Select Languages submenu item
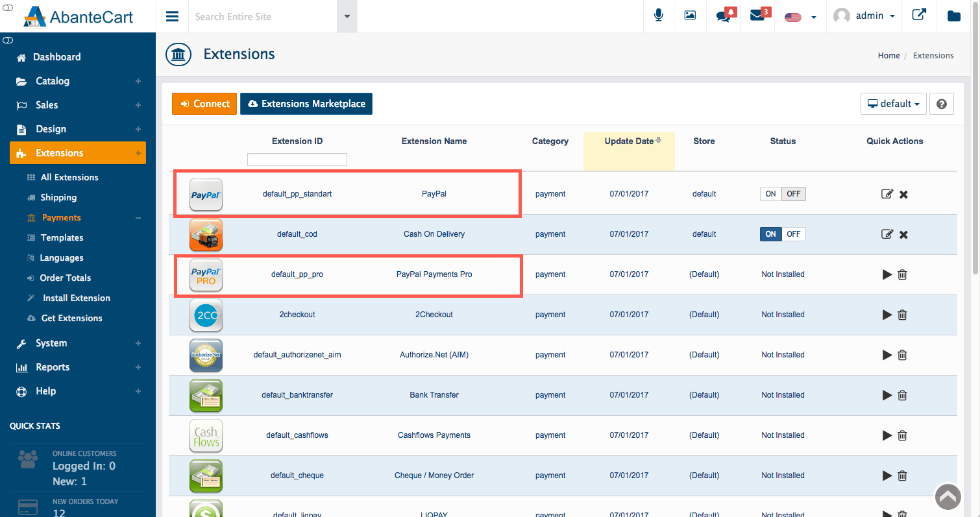980x517 pixels. coord(62,258)
